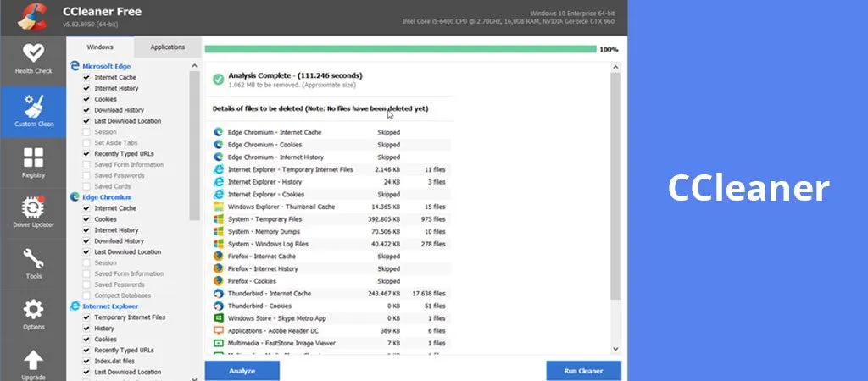Click the green Analysis Complete checkmark icon
Viewport: 868px width, 381px height.
[218, 80]
